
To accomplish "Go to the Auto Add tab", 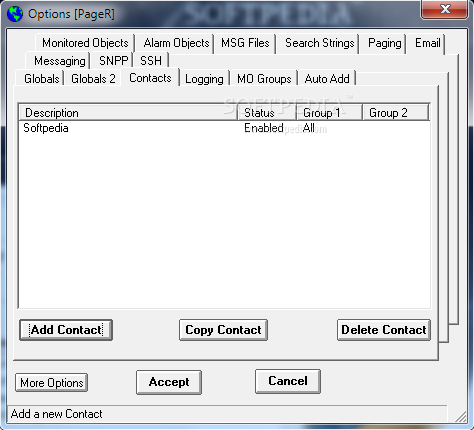I will [327, 79].
